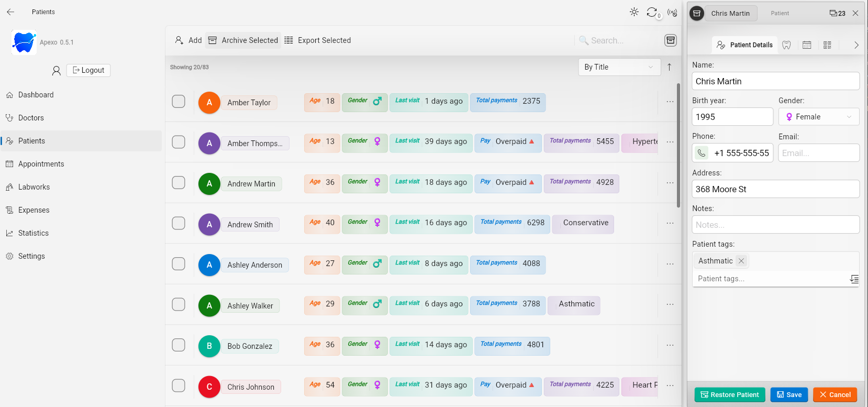The width and height of the screenshot is (868, 407).
Task: Open Statistics in sidebar
Action: coord(81,233)
